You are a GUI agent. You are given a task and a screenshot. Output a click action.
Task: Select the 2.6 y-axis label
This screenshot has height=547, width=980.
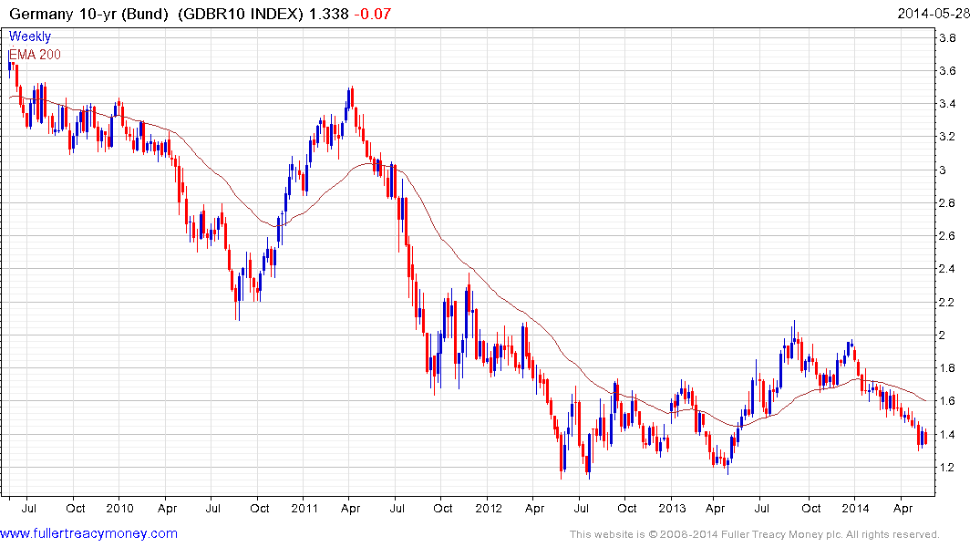(947, 236)
